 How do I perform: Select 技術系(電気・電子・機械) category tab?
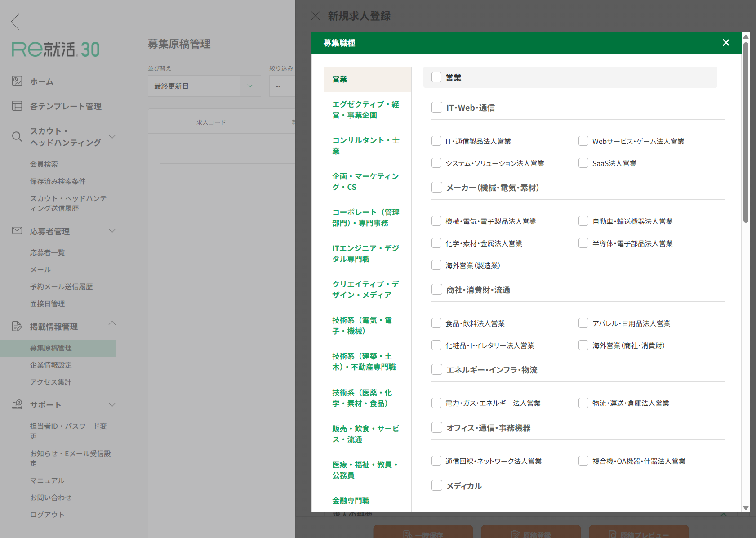point(368,326)
